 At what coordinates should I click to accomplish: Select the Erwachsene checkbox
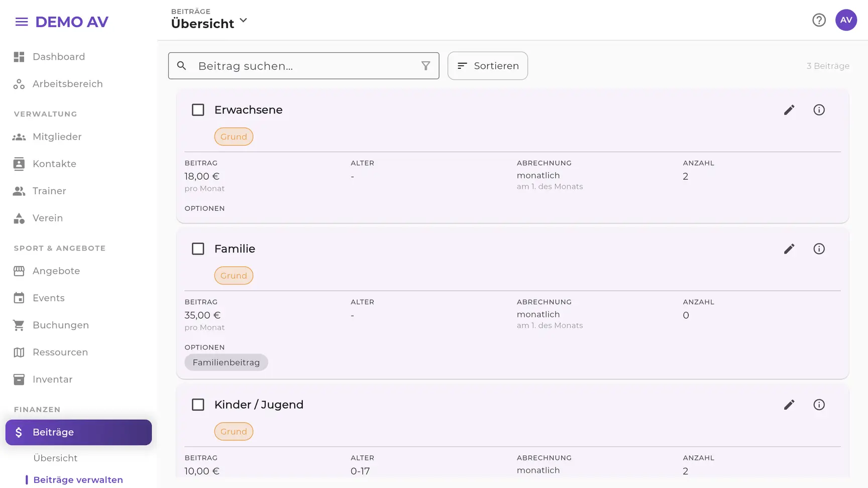[x=198, y=110]
